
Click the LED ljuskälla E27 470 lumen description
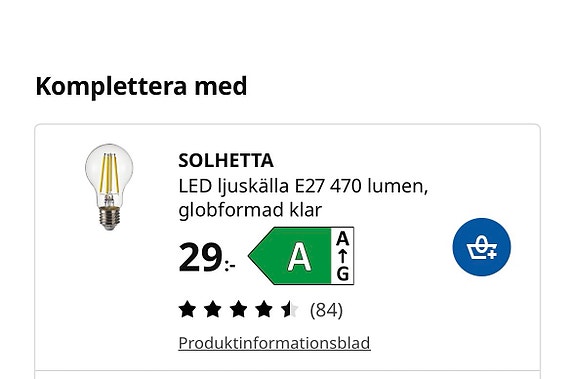(x=303, y=186)
